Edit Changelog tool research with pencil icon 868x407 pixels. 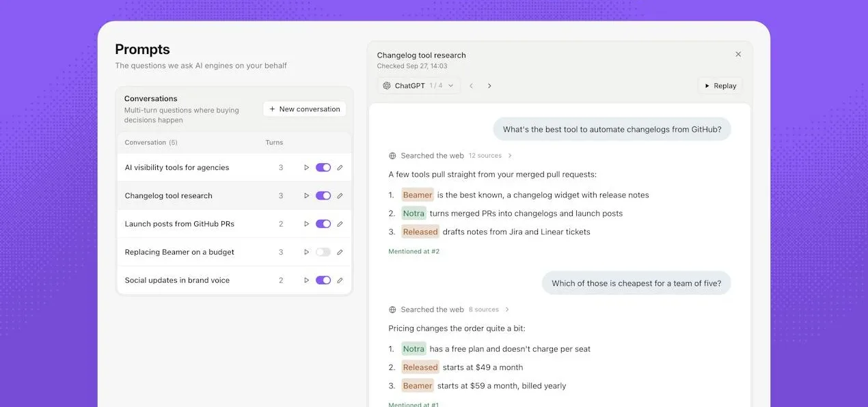[x=340, y=195]
